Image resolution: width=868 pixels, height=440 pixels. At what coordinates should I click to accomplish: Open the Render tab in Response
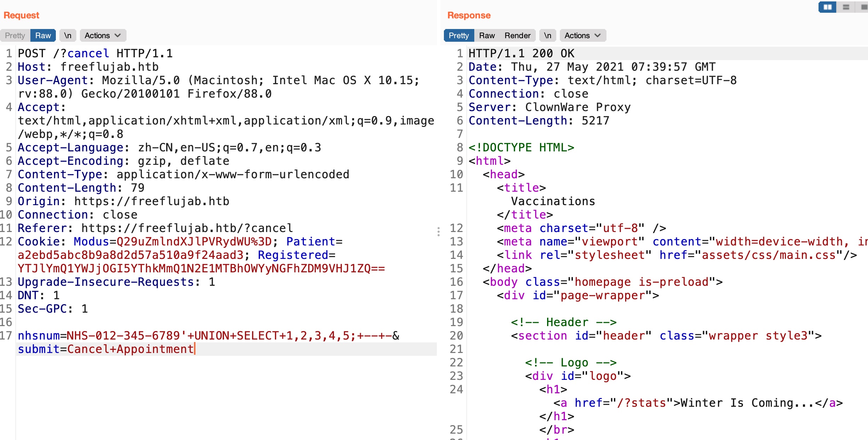(x=517, y=35)
